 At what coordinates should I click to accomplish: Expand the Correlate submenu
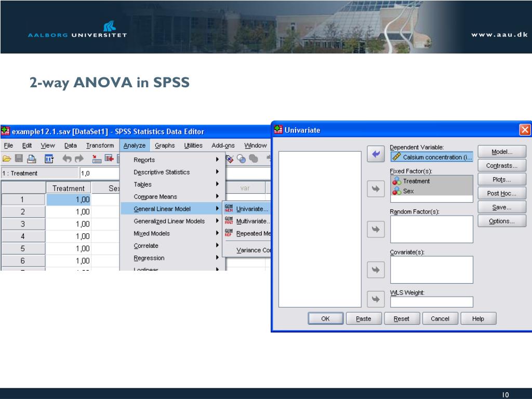pos(217,245)
